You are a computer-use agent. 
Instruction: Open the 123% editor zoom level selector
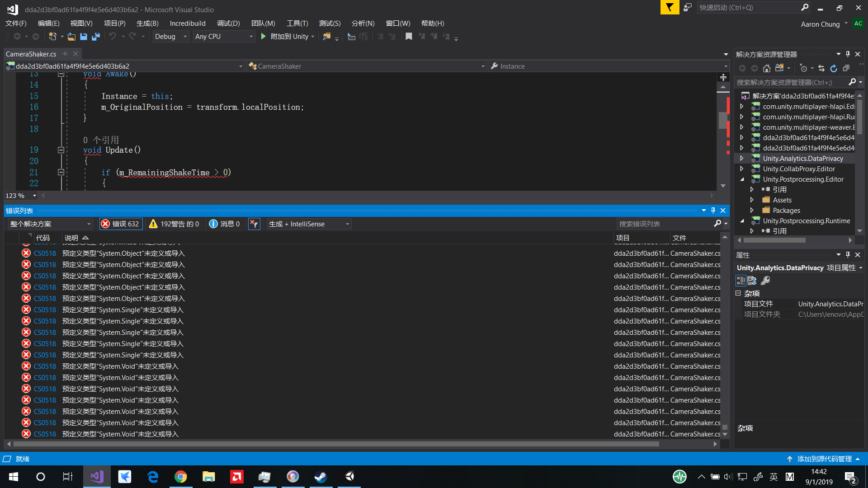[x=20, y=195]
